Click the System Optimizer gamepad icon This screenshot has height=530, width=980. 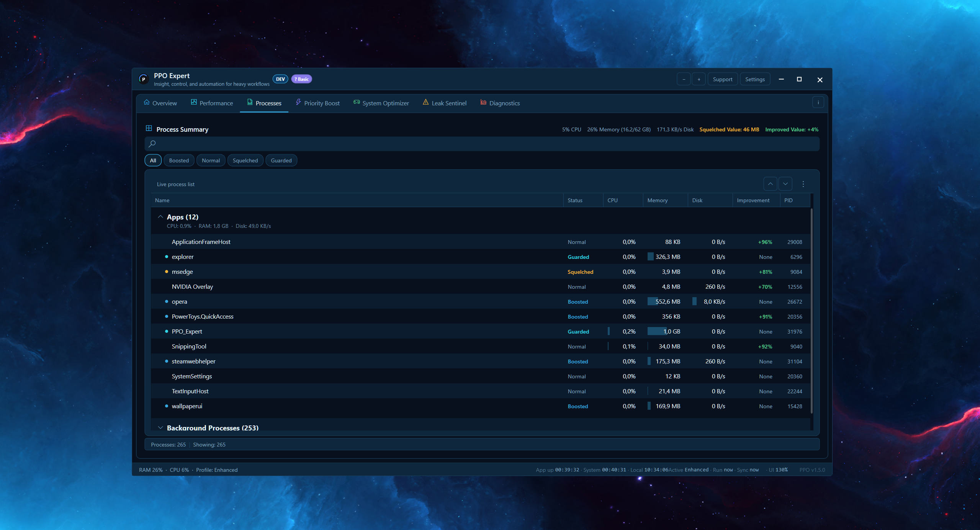click(357, 102)
